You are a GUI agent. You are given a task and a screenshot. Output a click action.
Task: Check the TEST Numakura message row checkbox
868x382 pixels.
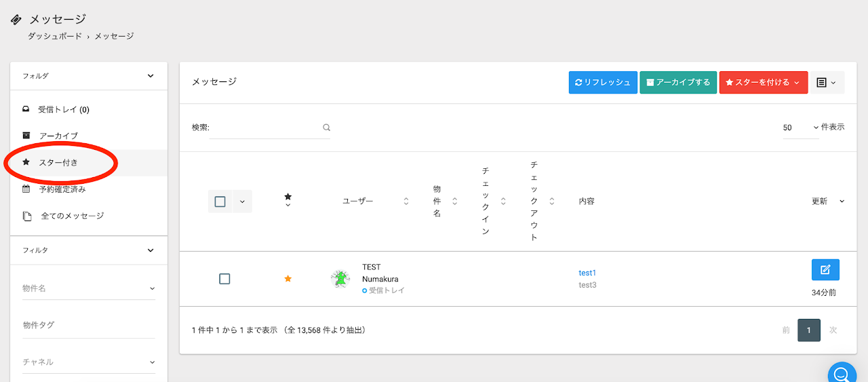coord(224,279)
